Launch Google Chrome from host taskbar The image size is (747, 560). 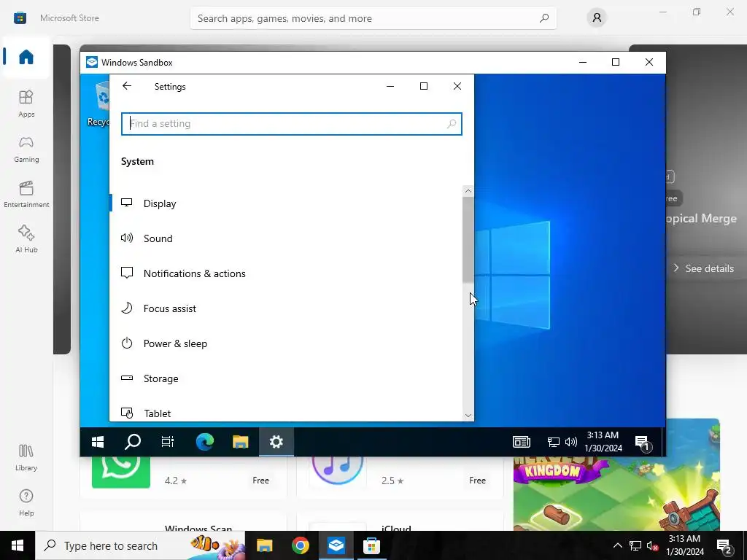coord(300,545)
